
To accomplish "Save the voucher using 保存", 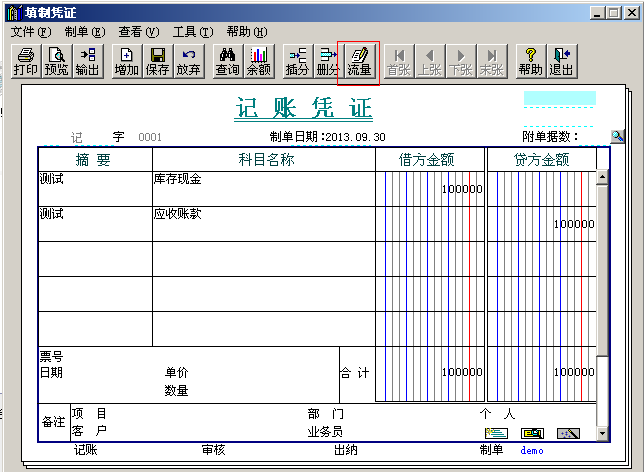I will coord(158,61).
